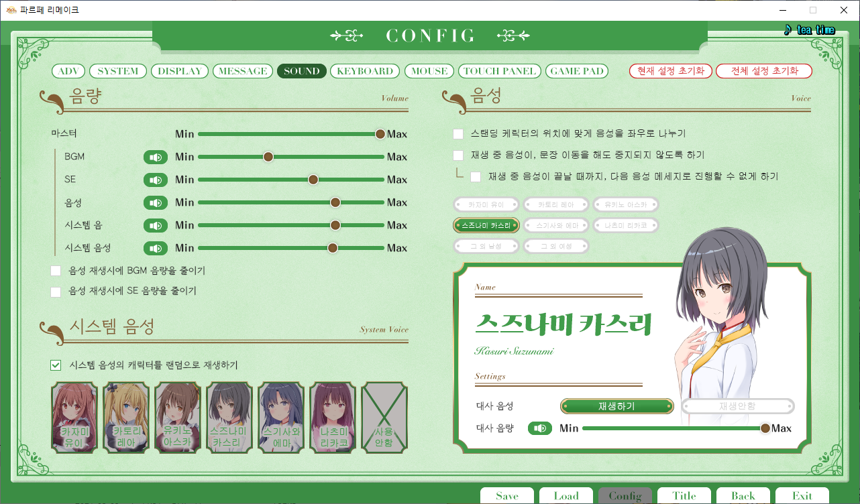Click the 음성 volume slider handle
This screenshot has width=860, height=504.
point(335,202)
